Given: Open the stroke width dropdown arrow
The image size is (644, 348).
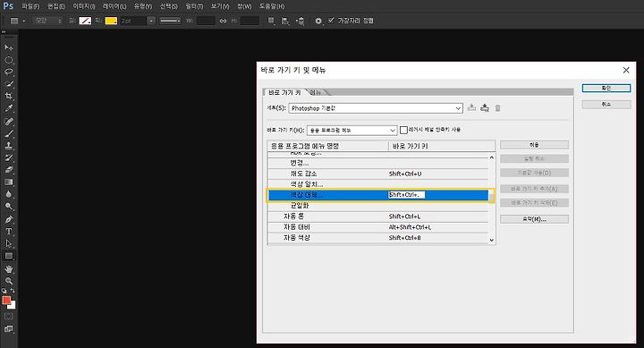Looking at the screenshot, I should point(151,21).
